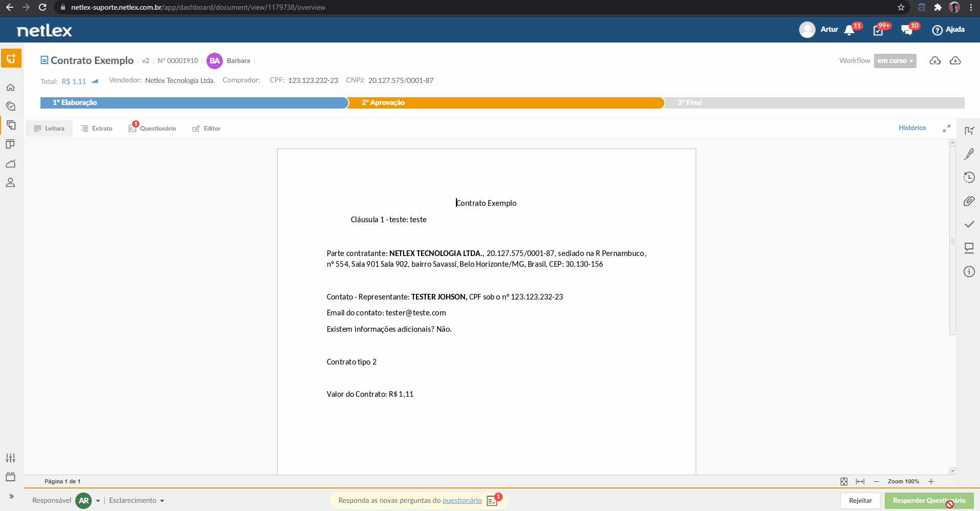Bookmark page with the browser star icon
The width and height of the screenshot is (980, 511).
click(x=901, y=7)
